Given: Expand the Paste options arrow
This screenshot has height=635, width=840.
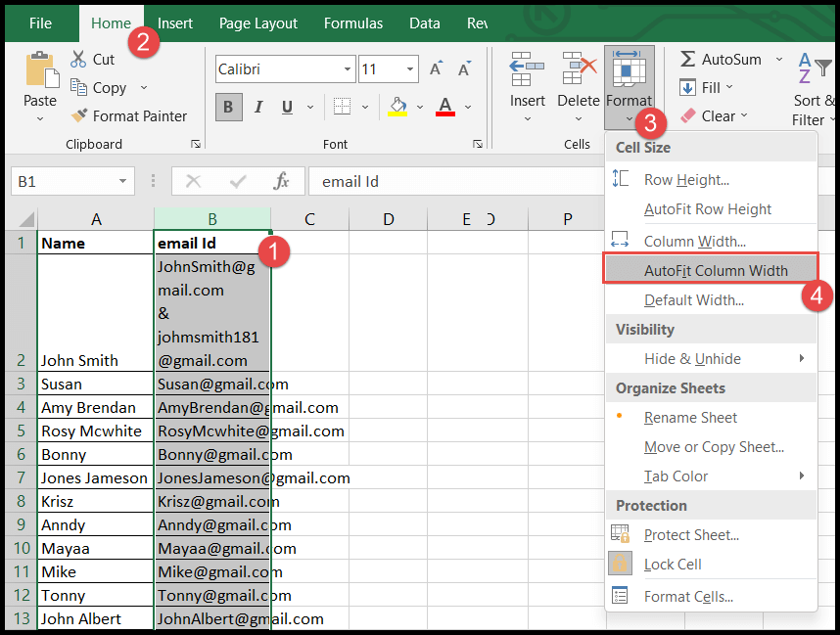Looking at the screenshot, I should pyautogui.click(x=40, y=118).
